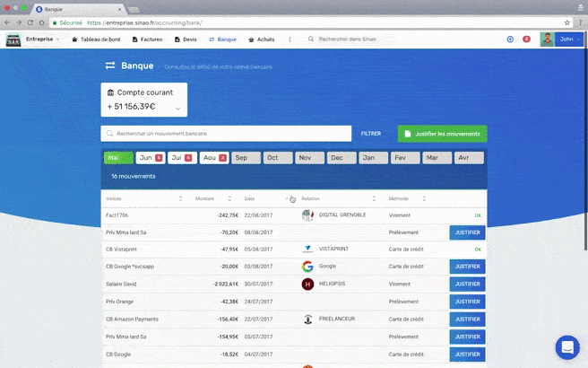Open the chat support bubble icon

pos(567,347)
